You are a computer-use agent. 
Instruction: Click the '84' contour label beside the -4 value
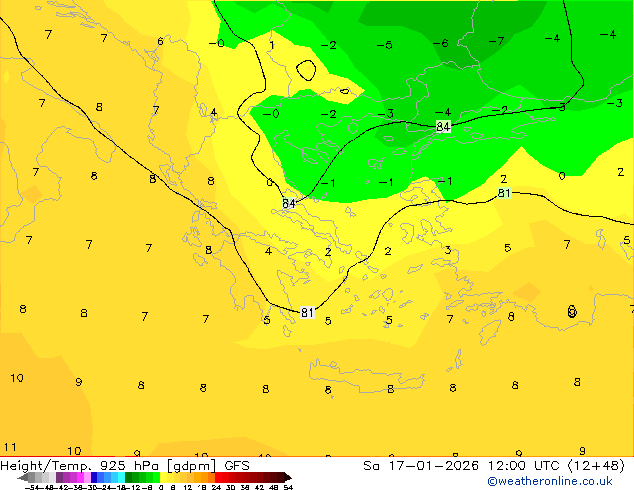(443, 127)
